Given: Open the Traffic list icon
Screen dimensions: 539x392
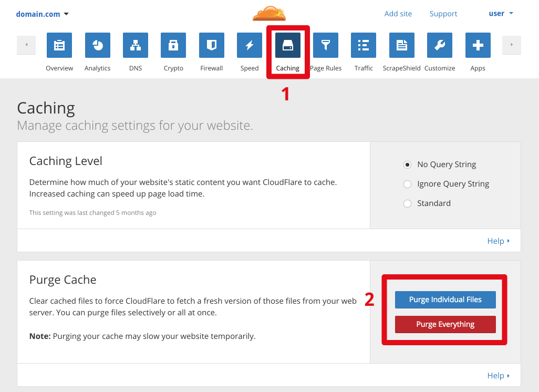Looking at the screenshot, I should pyautogui.click(x=364, y=45).
